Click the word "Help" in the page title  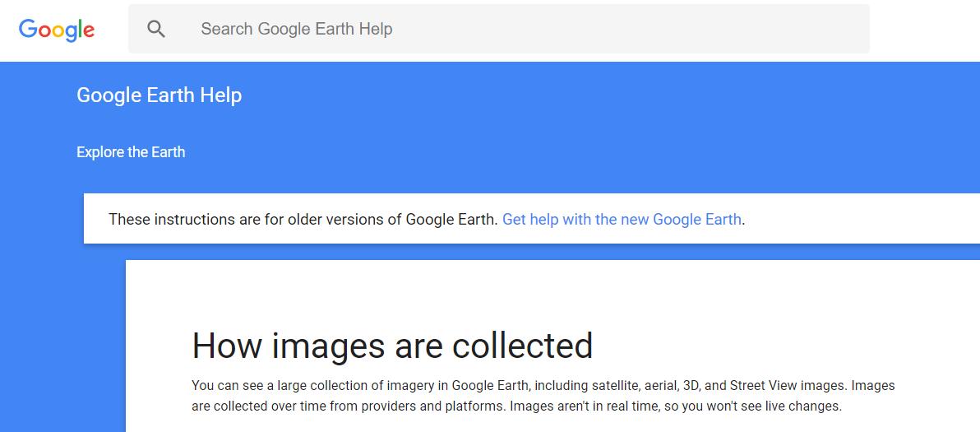[220, 95]
